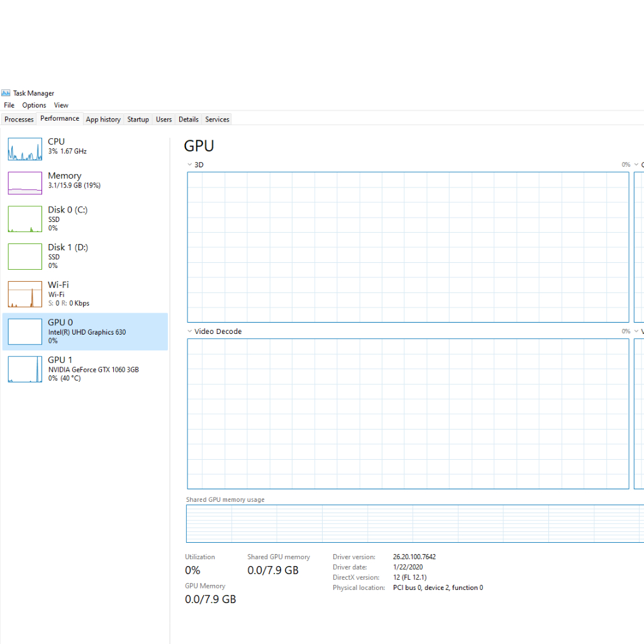Open the File menu
Image resolution: width=644 pixels, height=644 pixels.
coord(9,105)
